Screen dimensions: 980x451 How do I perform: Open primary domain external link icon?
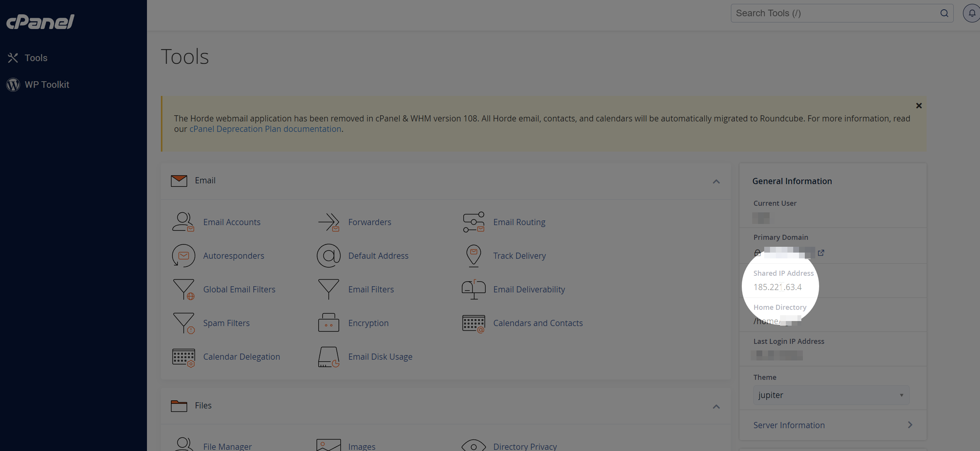tap(821, 253)
